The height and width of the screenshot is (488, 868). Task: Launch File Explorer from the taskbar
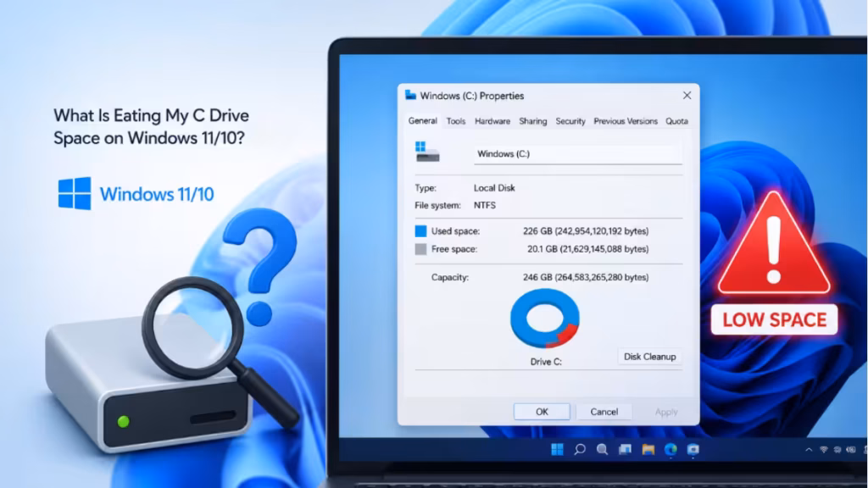coord(648,449)
